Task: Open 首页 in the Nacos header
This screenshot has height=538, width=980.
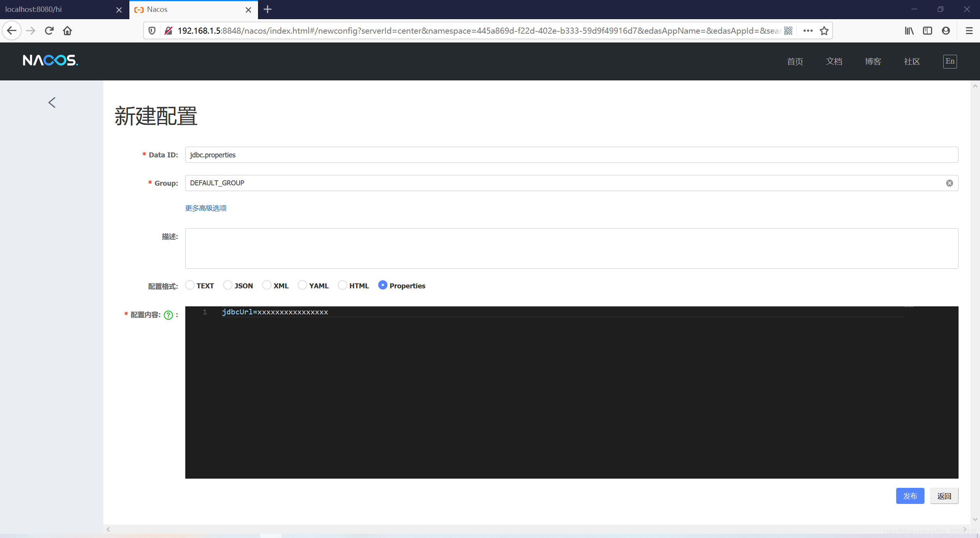Action: click(795, 61)
